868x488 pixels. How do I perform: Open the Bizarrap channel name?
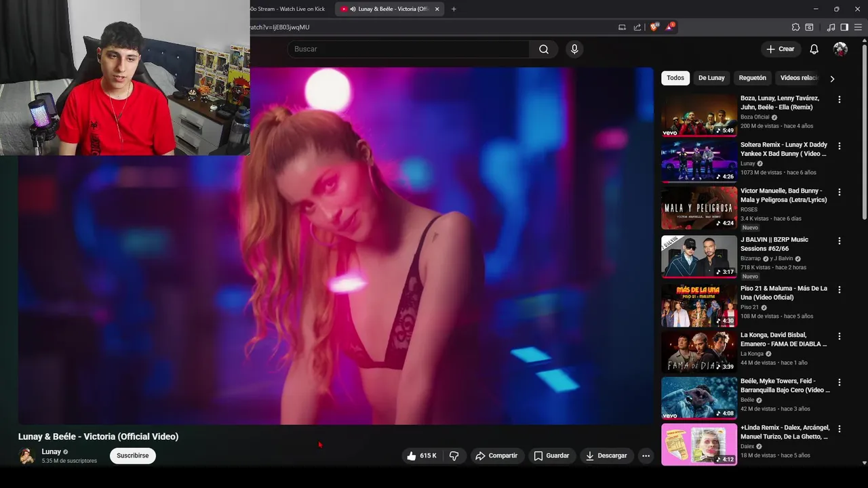click(x=750, y=258)
